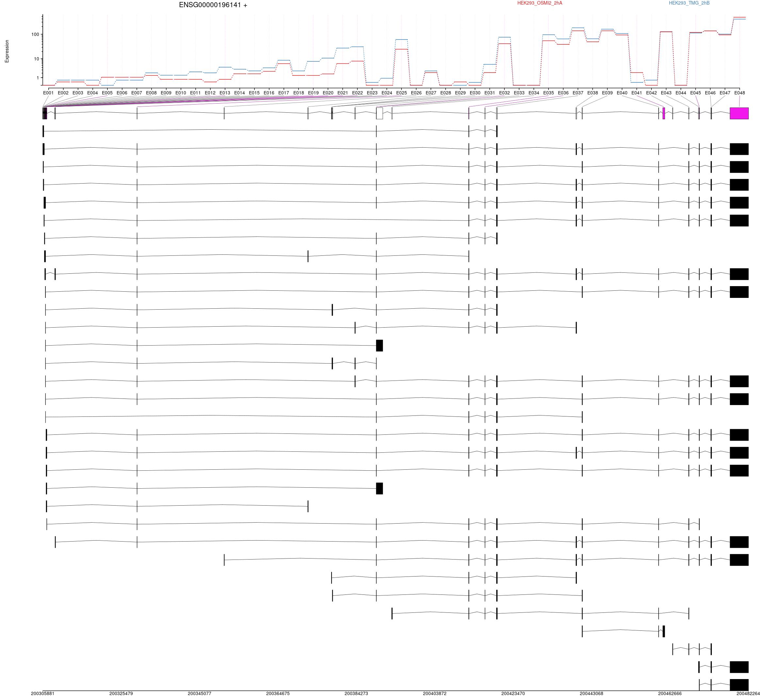Click exon label E039
Screen dimensions: 784x699
(x=607, y=93)
